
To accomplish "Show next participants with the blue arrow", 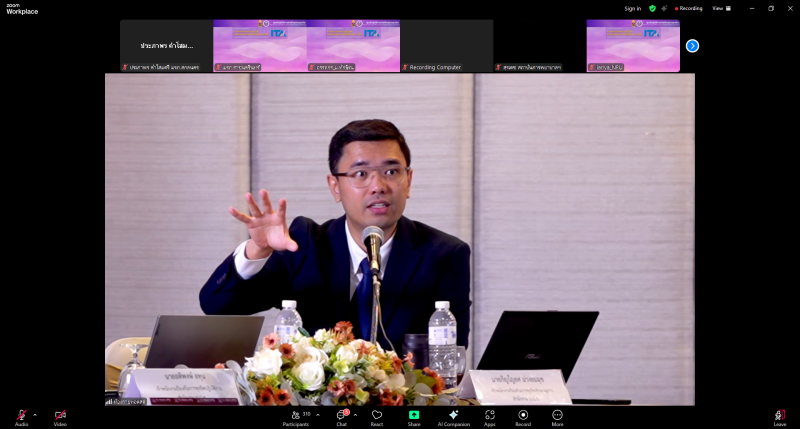I will 692,46.
